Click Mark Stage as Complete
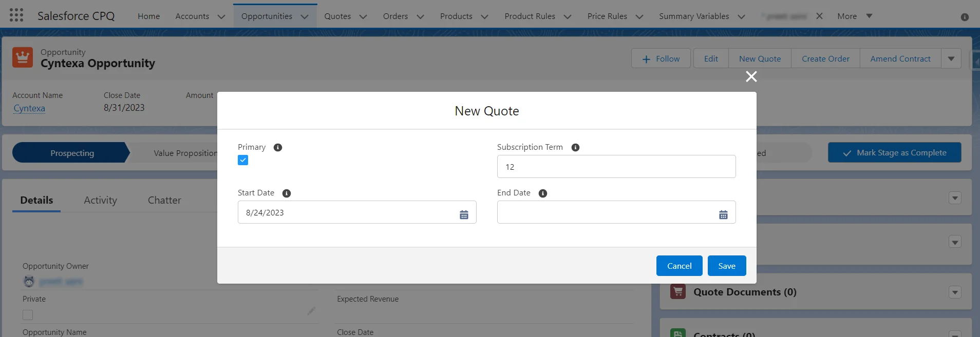This screenshot has height=337, width=980. click(x=895, y=152)
